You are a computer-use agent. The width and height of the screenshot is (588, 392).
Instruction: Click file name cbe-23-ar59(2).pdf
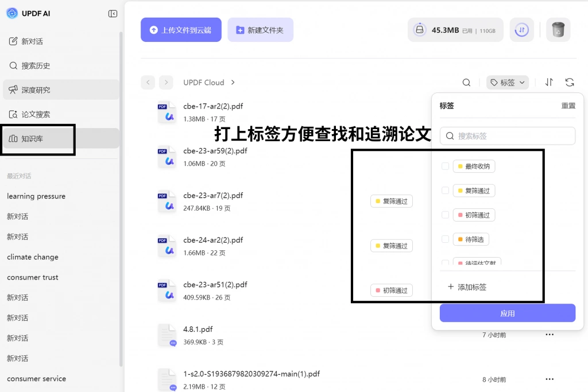tap(215, 151)
